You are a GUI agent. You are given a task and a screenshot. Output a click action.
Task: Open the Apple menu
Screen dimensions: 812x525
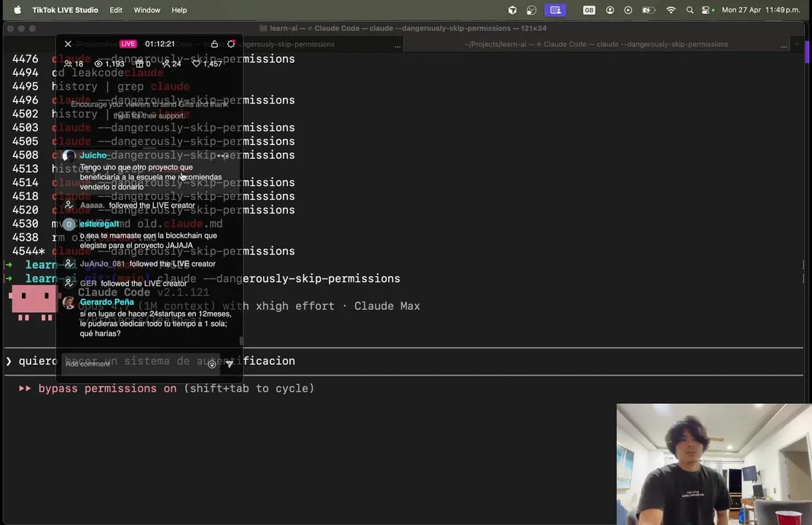[17, 10]
